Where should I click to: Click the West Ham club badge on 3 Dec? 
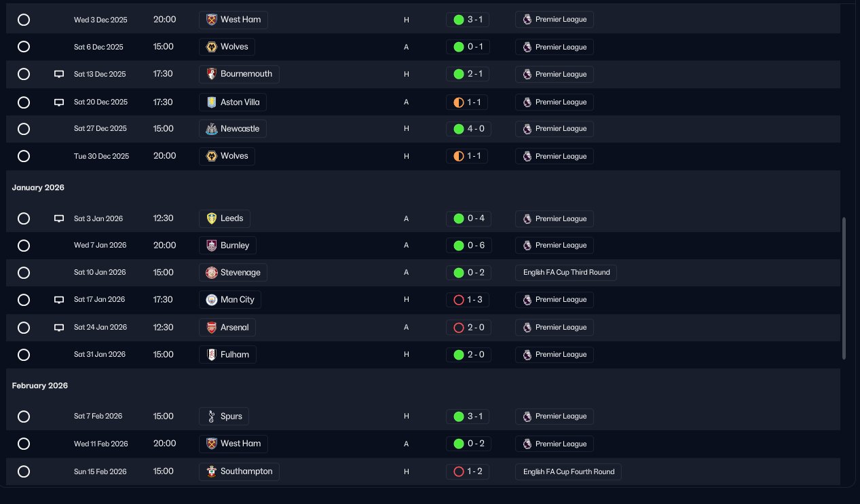(211, 20)
